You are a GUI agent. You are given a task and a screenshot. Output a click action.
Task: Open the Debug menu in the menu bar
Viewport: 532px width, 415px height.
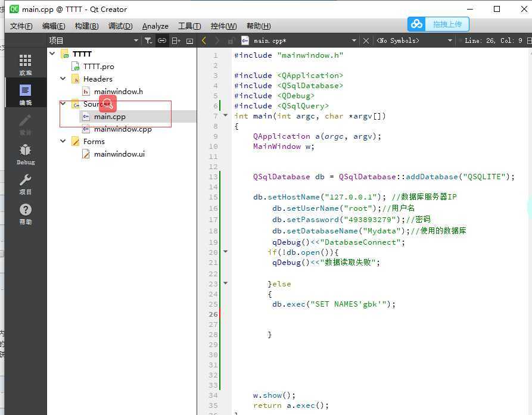pyautogui.click(x=120, y=26)
